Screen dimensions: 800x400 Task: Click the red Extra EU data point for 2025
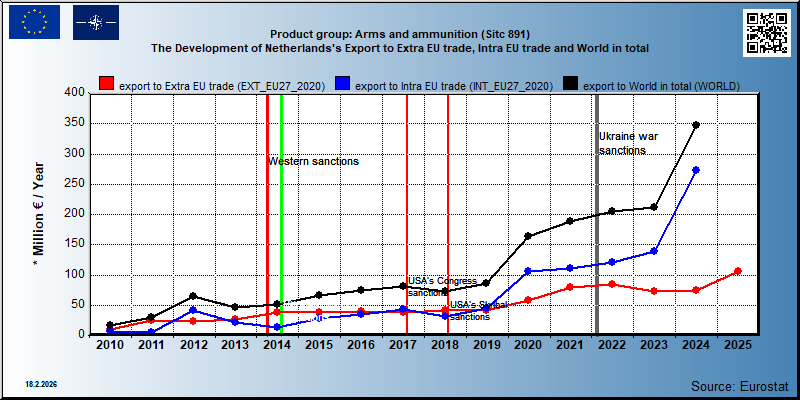738,271
